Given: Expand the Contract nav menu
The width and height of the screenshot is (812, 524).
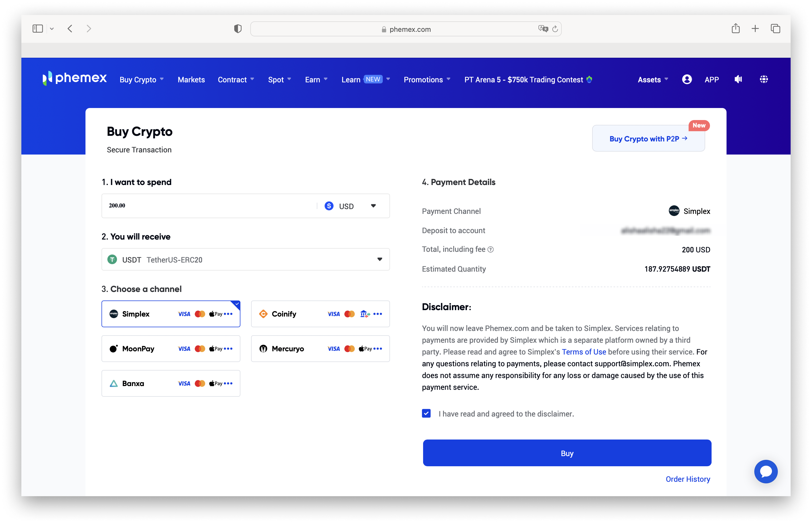Looking at the screenshot, I should 236,80.
